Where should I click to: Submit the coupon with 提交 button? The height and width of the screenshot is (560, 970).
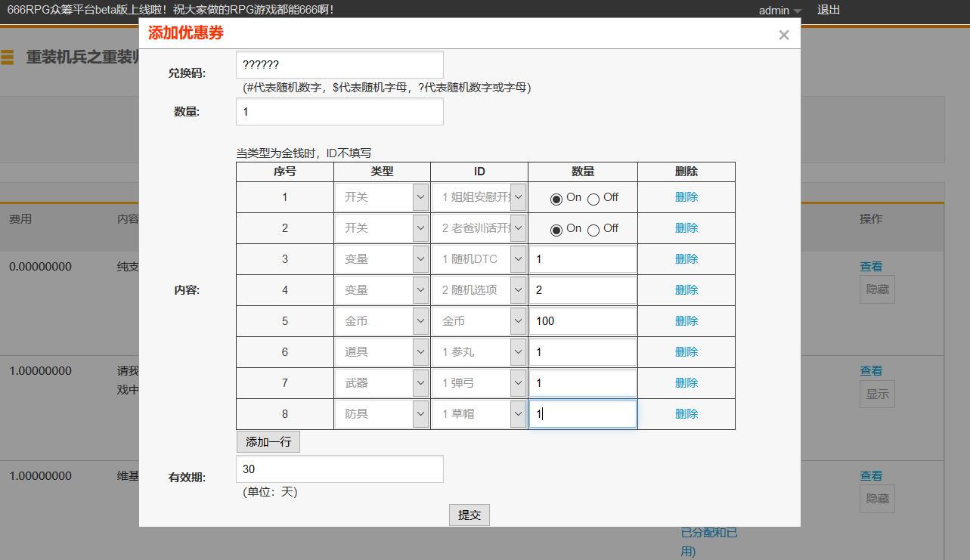coord(470,515)
